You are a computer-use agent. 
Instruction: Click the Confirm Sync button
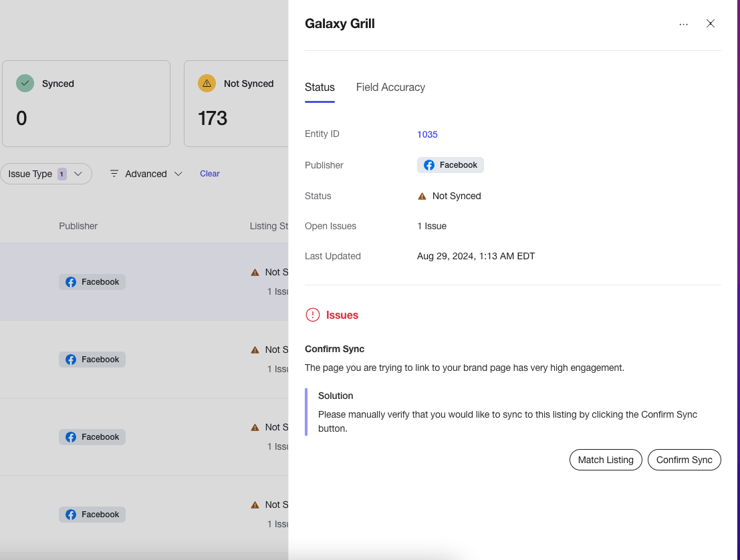[x=684, y=460]
